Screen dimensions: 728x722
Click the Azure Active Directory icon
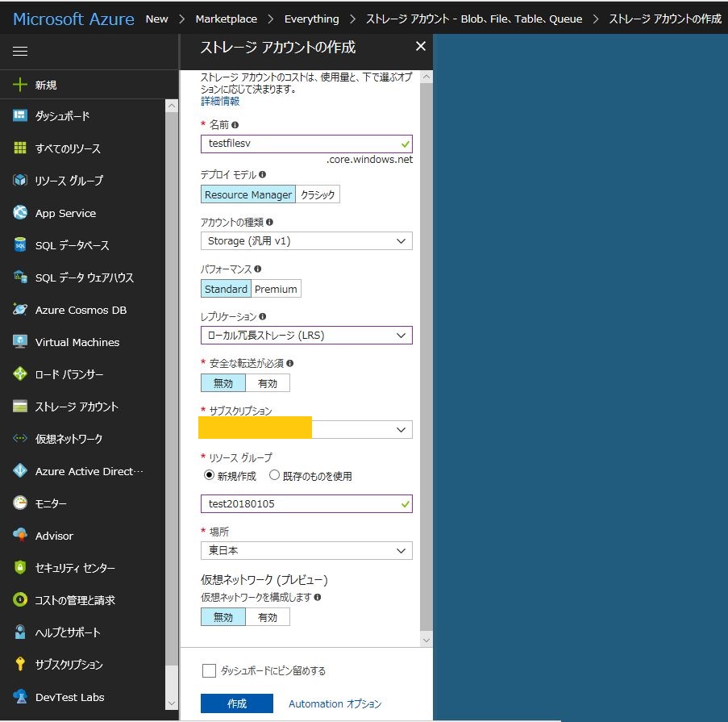[x=20, y=470]
